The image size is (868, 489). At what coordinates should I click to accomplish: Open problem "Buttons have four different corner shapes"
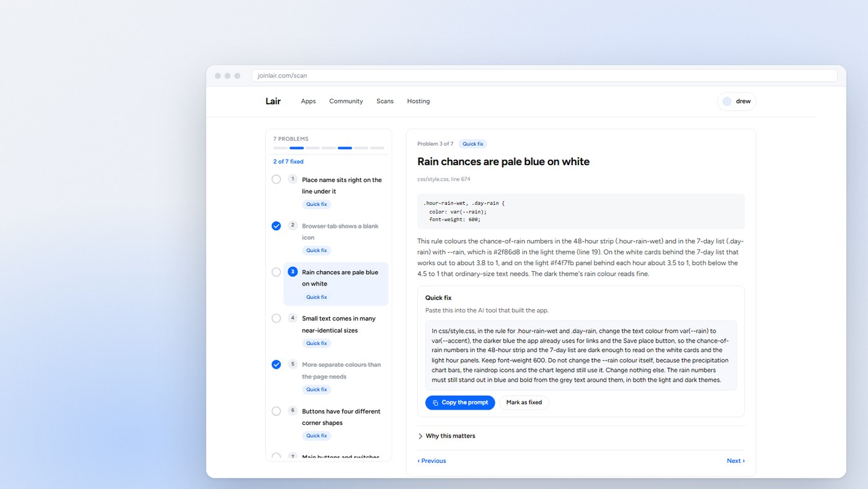click(x=336, y=423)
